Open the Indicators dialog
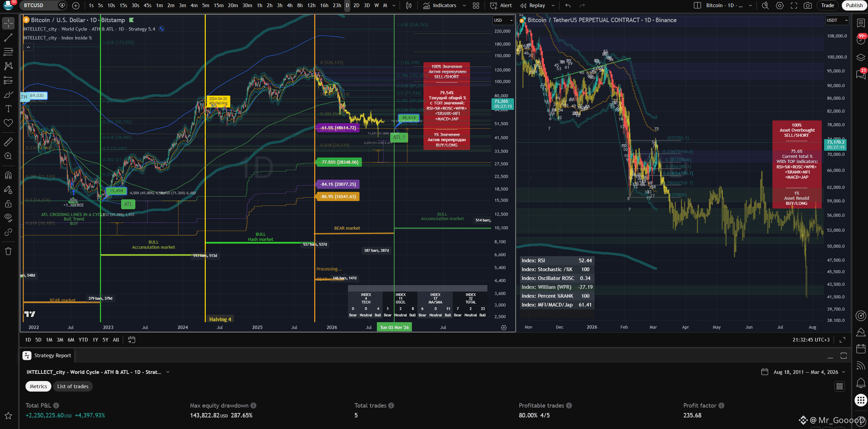The width and height of the screenshot is (868, 429). pyautogui.click(x=440, y=5)
